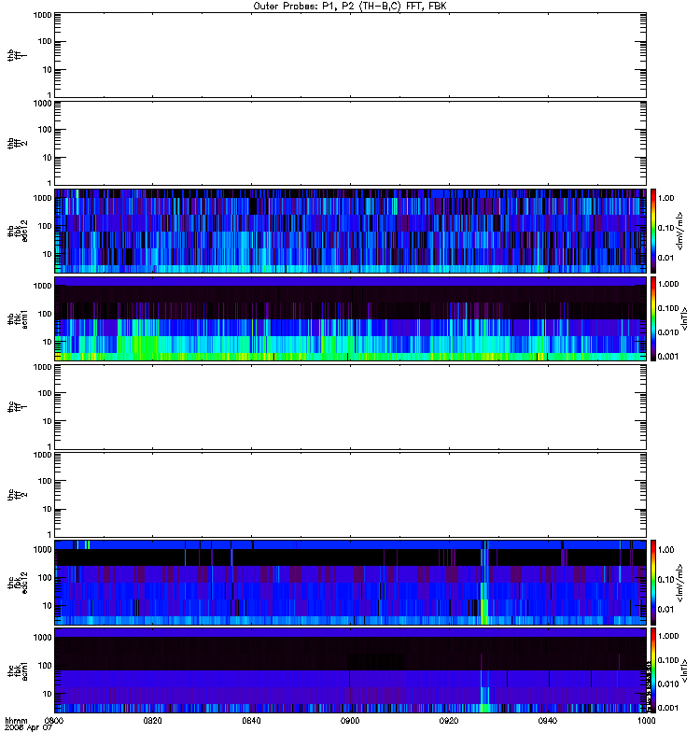Click the thc fbk edc12 color bar
Screen dimensions: 700x747
pos(653,582)
